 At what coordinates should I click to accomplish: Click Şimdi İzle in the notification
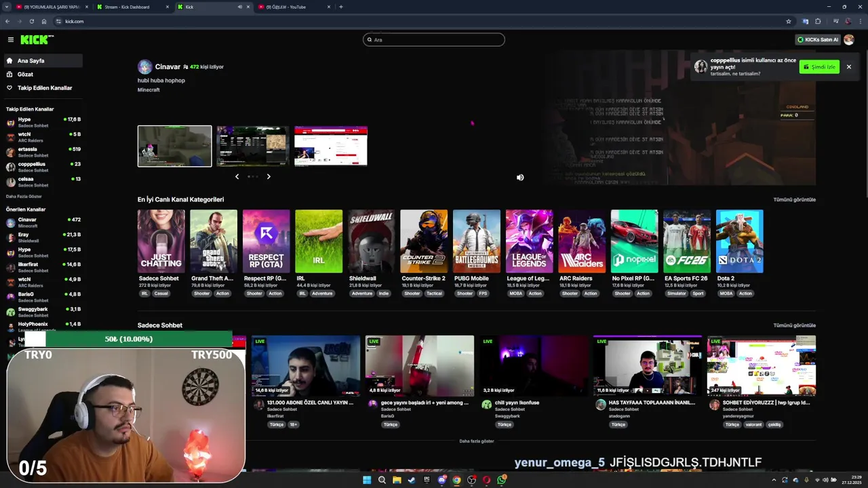pos(819,67)
